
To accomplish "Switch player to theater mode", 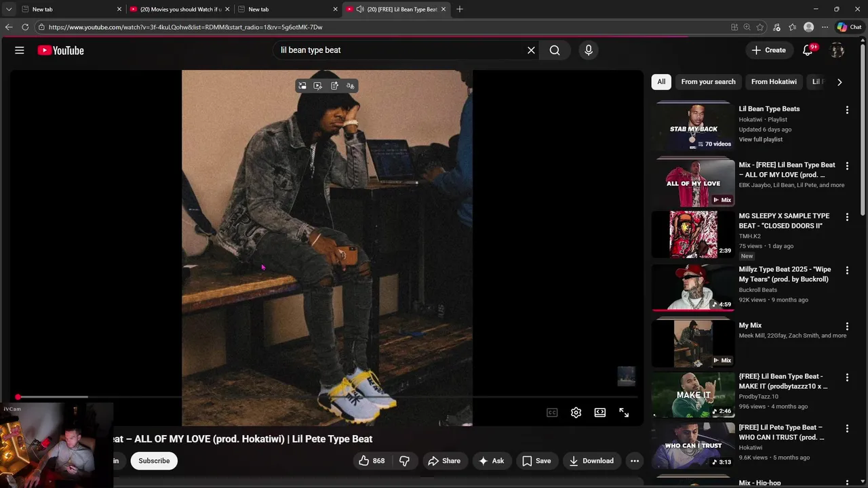I will pyautogui.click(x=600, y=412).
